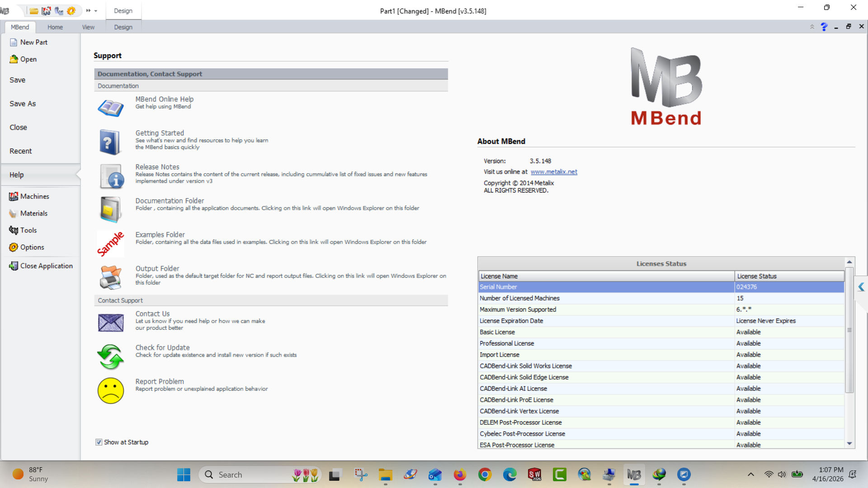The image size is (868, 488).
Task: Click the Output Folder printer icon
Action: pos(111,277)
